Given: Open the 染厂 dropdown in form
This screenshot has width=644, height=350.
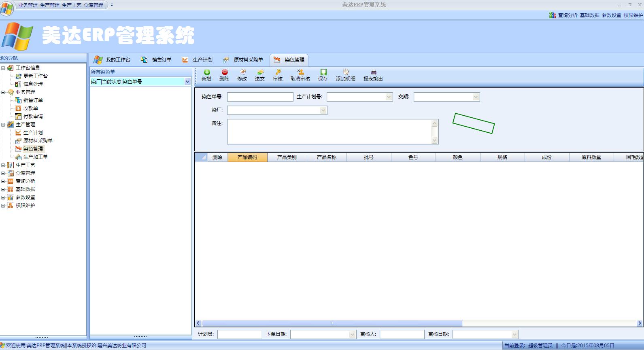Looking at the screenshot, I should click(x=323, y=110).
